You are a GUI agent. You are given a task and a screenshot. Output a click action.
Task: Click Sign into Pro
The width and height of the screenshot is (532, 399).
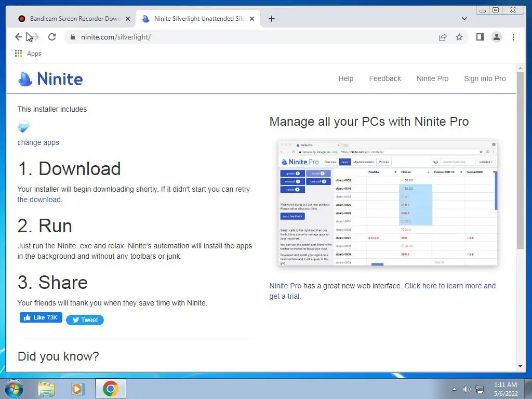tap(485, 78)
